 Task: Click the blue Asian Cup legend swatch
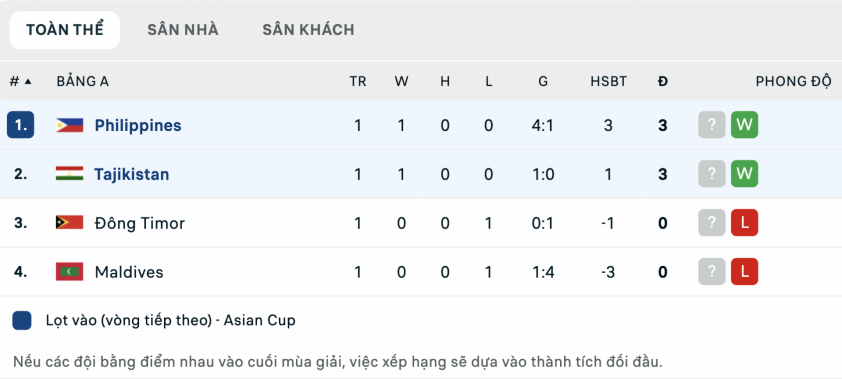pyautogui.click(x=21, y=320)
